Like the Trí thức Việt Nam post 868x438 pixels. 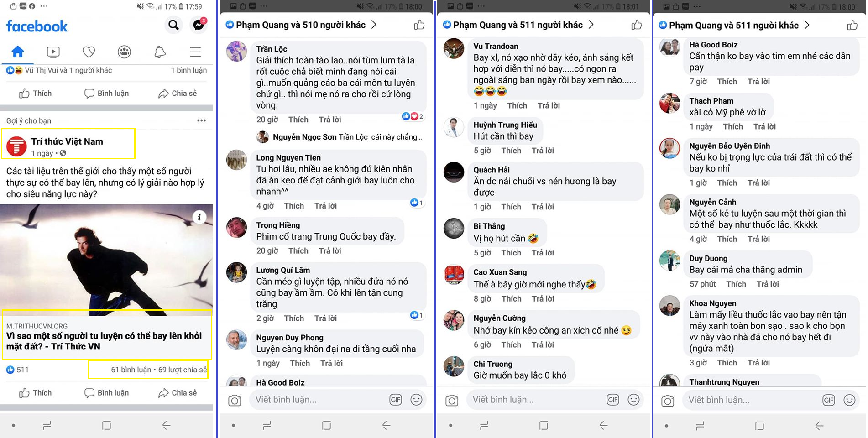[x=36, y=393]
